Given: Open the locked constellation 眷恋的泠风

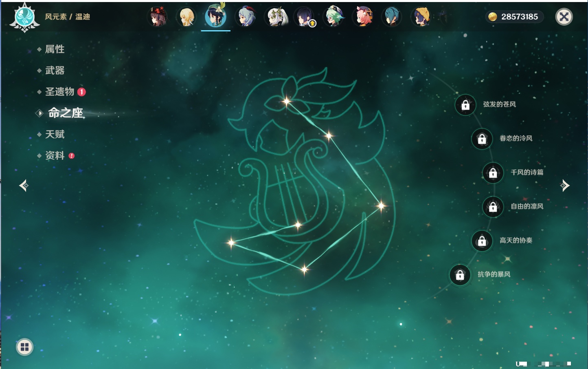Looking at the screenshot, I should coord(482,139).
